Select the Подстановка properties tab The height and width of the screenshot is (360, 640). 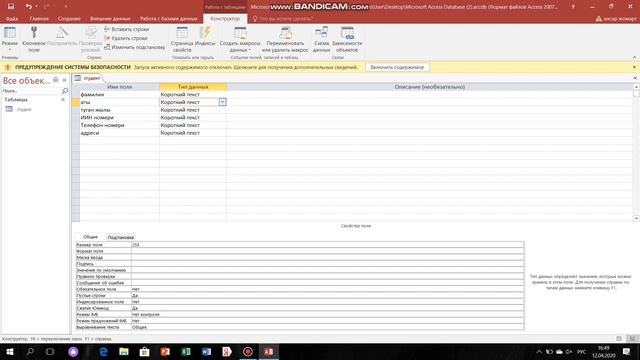coord(120,237)
